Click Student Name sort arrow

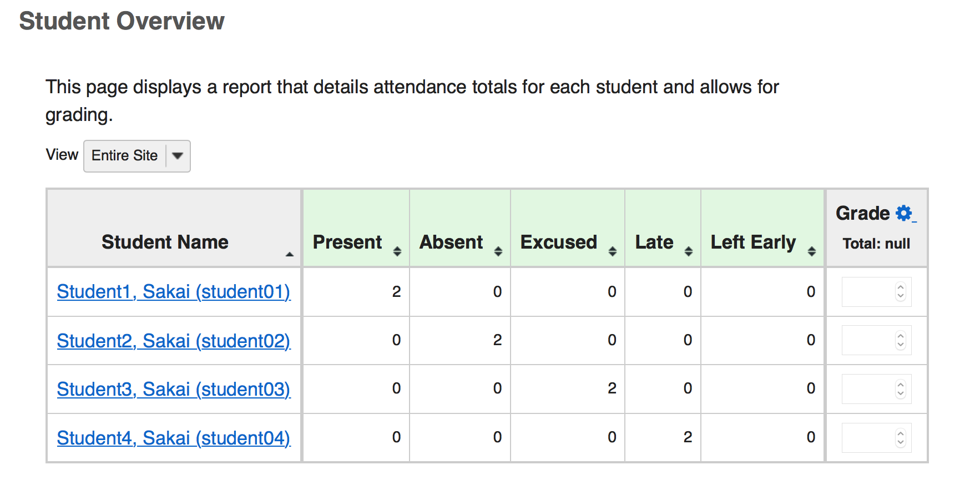pos(289,254)
